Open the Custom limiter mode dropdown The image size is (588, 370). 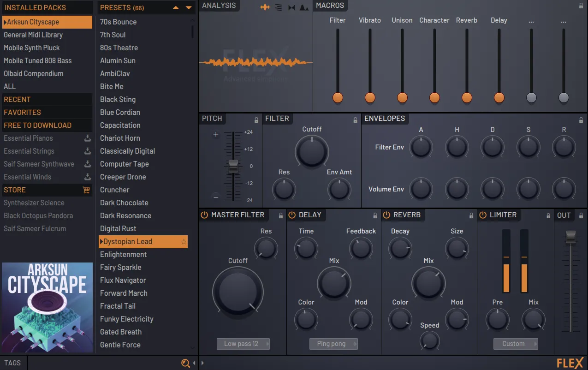516,344
